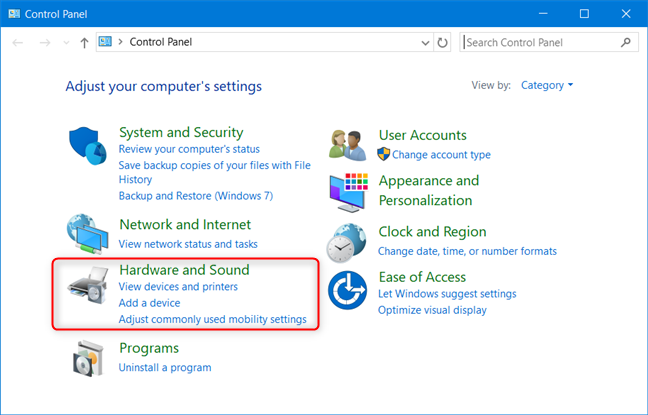648x415 pixels.
Task: Focus the Search Control Panel field
Action: (548, 42)
